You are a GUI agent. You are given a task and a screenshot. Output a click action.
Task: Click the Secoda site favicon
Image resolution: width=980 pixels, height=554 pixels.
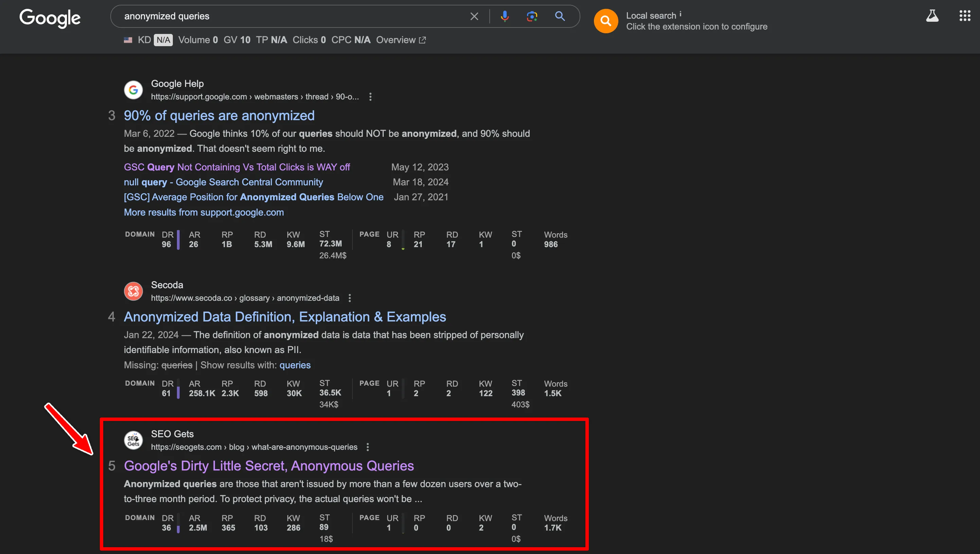pos(133,292)
